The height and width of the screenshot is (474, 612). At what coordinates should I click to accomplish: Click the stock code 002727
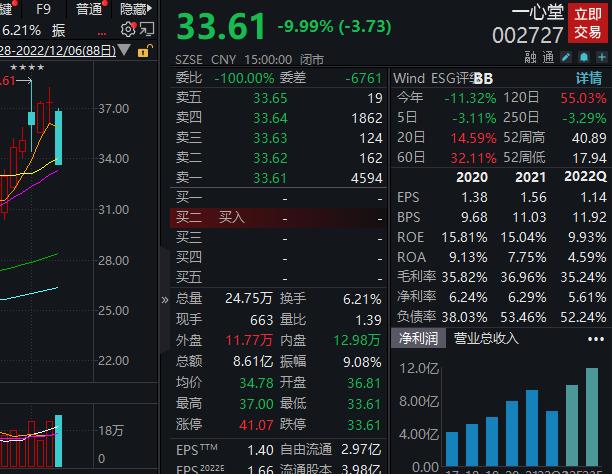point(527,36)
